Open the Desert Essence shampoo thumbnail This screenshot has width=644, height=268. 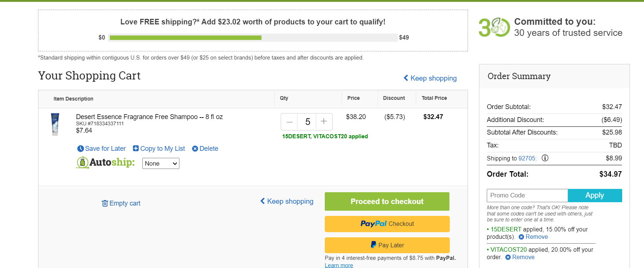point(55,124)
